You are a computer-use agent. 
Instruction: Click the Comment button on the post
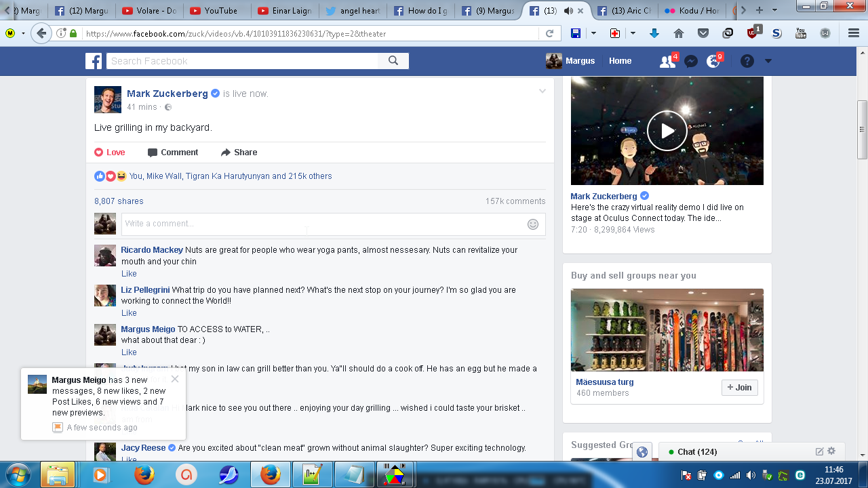pyautogui.click(x=173, y=152)
